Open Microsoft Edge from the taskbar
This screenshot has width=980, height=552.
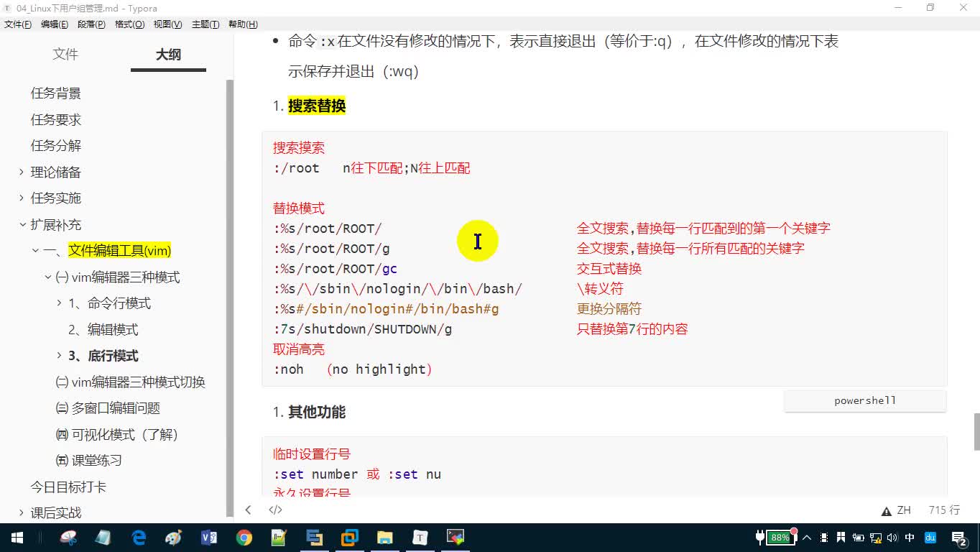coord(139,538)
